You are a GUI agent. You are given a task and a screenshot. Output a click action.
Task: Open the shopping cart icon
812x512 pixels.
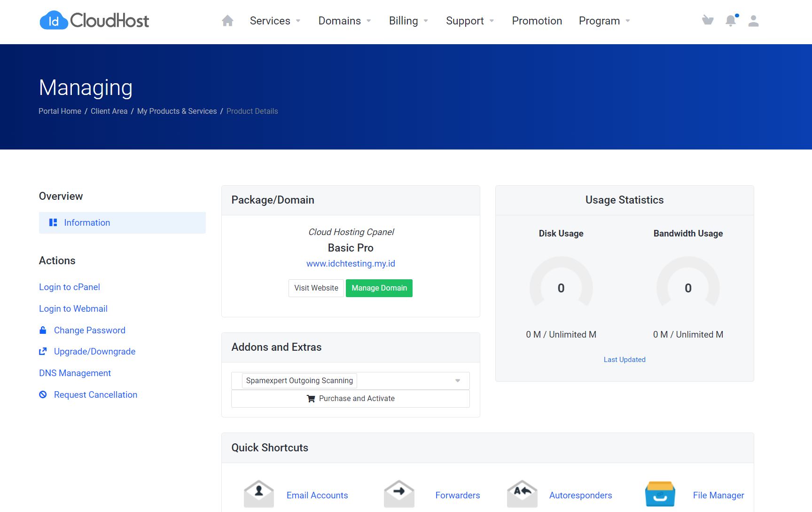(707, 20)
